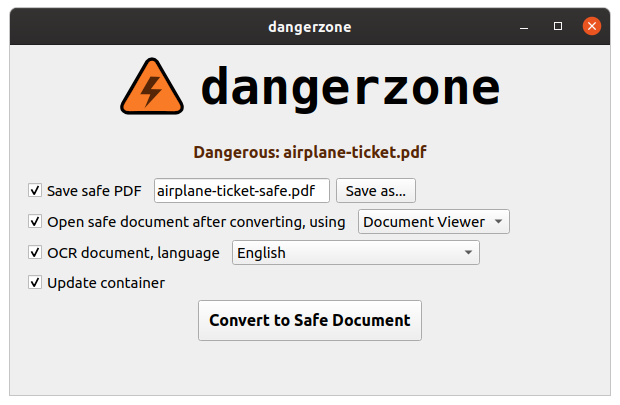Expand the English language dropdown
The width and height of the screenshot is (620, 405).
click(x=356, y=252)
